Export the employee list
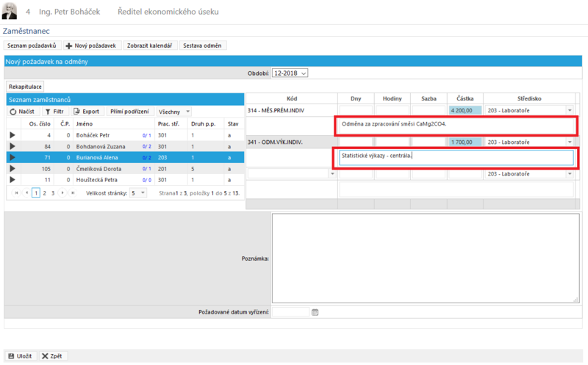The width and height of the screenshot is (588, 365). point(87,112)
